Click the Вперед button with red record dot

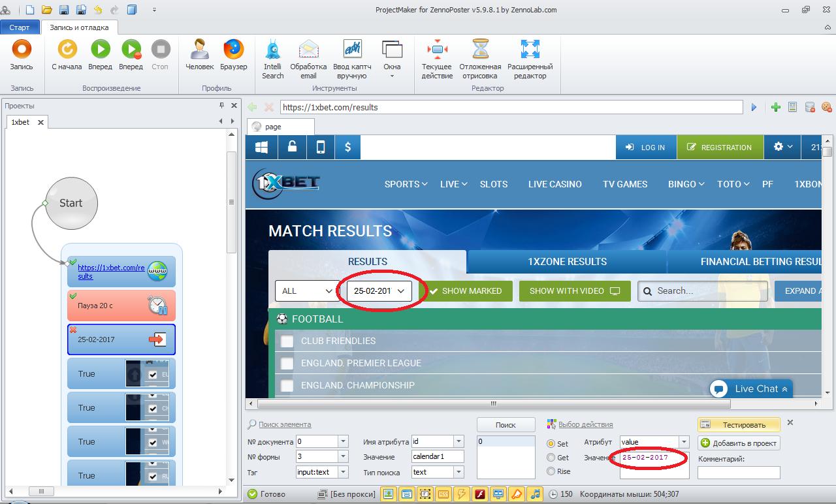131,55
